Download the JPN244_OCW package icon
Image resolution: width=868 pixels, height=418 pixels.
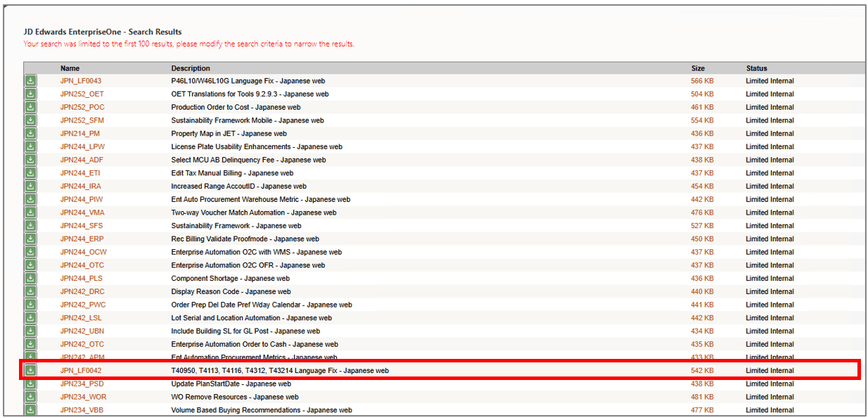pos(30,252)
